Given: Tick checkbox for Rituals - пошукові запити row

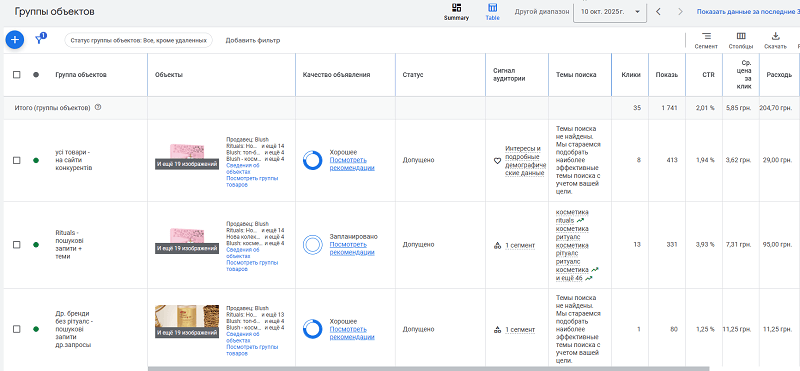Looking at the screenshot, I should point(17,245).
